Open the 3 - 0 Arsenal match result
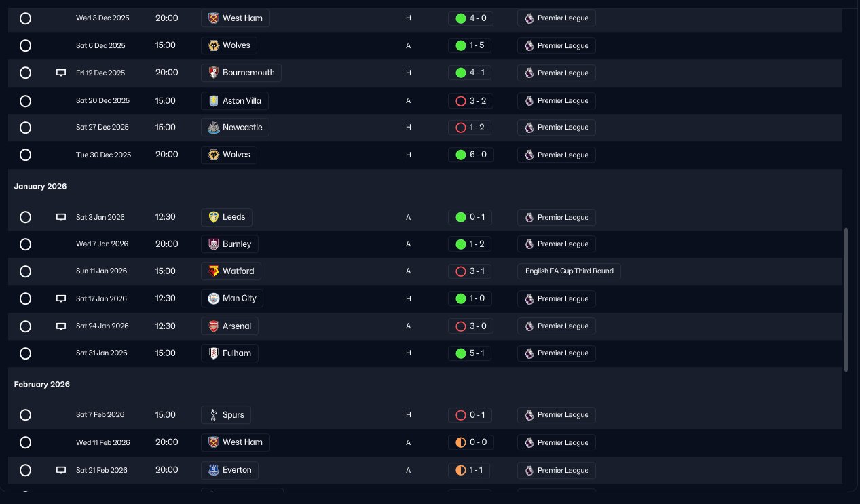 point(470,326)
